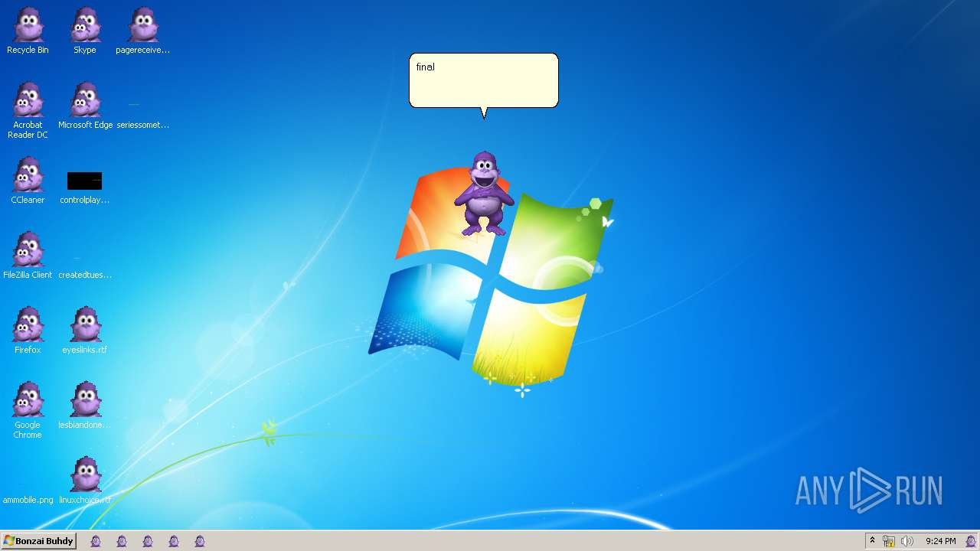This screenshot has width=980, height=551.
Task: Click the black controlplay... file thumbnail
Action: click(x=85, y=181)
